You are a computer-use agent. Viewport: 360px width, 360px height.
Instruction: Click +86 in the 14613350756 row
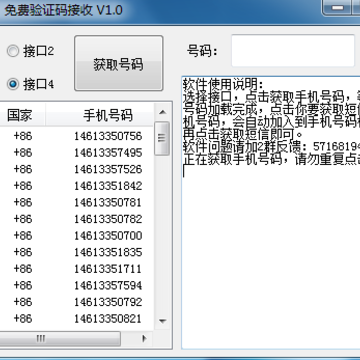[x=23, y=136]
